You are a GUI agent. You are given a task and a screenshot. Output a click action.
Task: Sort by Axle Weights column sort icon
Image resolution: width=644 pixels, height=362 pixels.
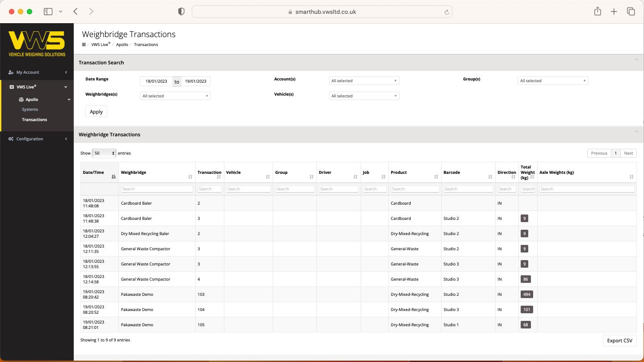[631, 177]
